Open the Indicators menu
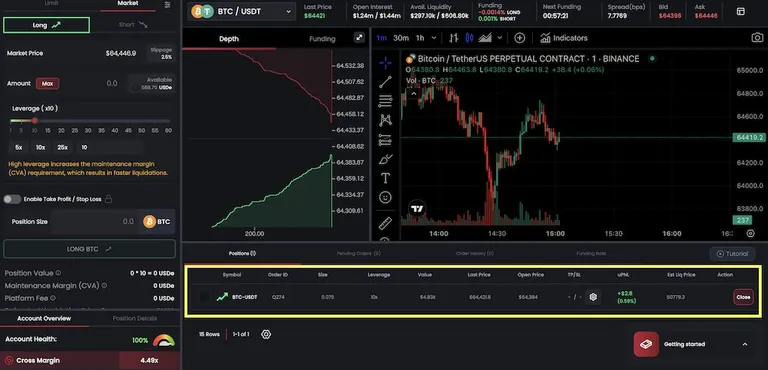The width and height of the screenshot is (768, 370). (x=564, y=38)
